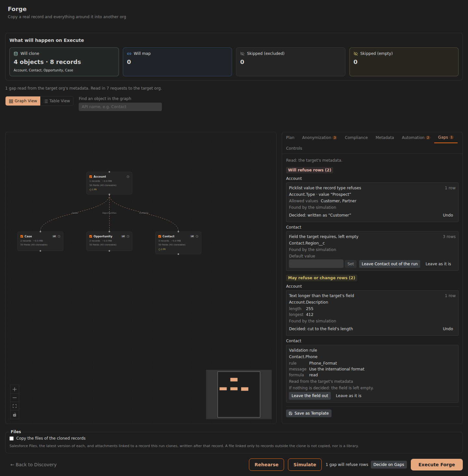Viewport: 468px width, 476px height.
Task: Focus the Find an object search field
Action: point(120,107)
